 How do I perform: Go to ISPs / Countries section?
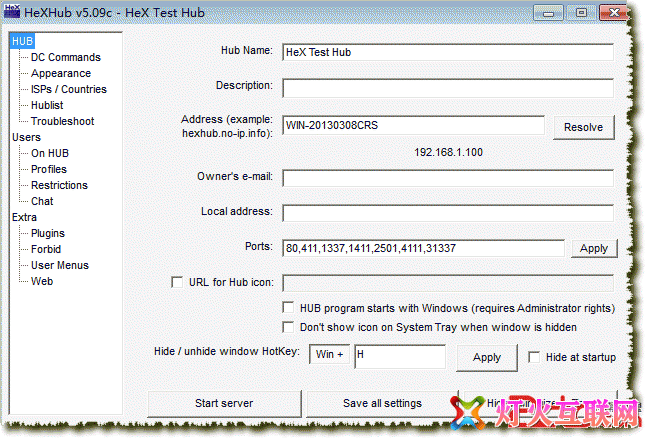point(69,89)
